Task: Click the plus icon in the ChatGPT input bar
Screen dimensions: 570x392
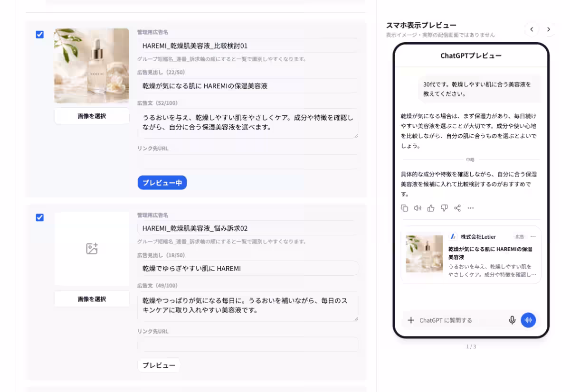Action: click(x=411, y=320)
